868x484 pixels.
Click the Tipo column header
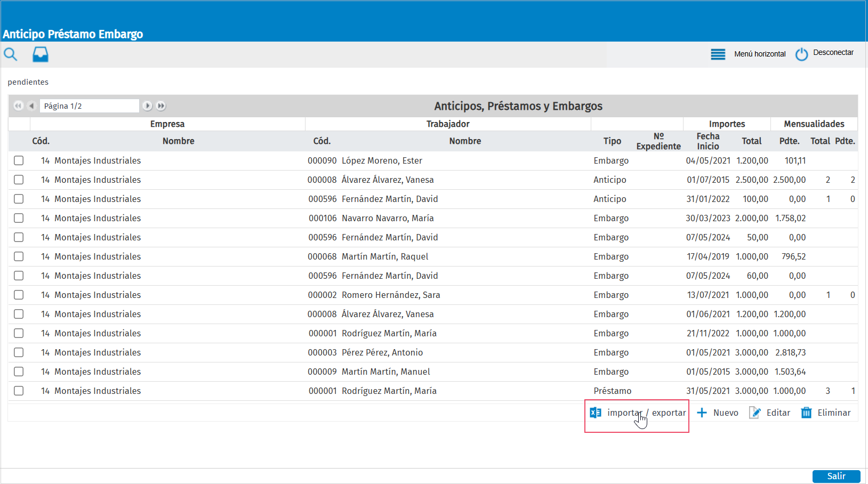point(612,141)
